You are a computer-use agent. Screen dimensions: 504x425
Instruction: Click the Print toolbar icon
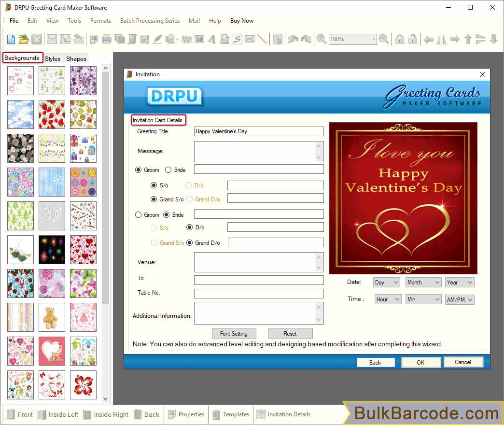106,39
